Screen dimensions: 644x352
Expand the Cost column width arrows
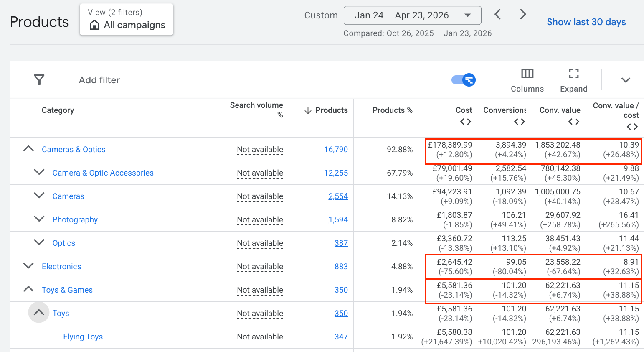tap(466, 122)
